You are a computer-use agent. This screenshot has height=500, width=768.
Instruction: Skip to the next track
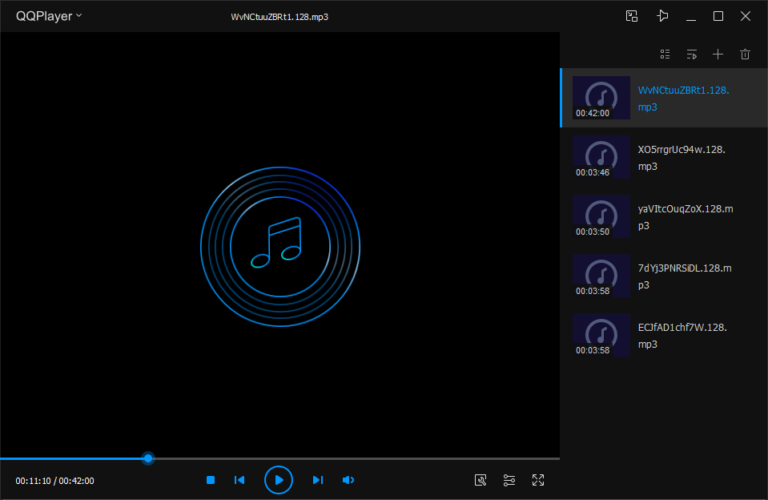[318, 480]
